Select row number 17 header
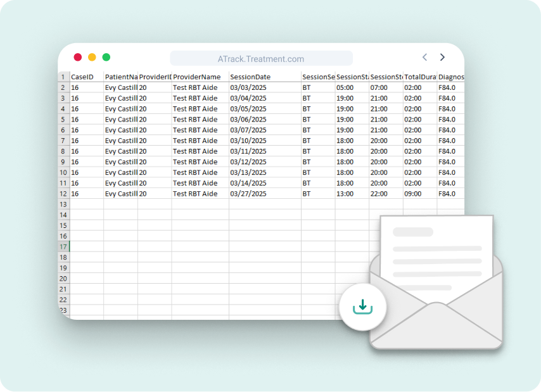 tap(63, 246)
